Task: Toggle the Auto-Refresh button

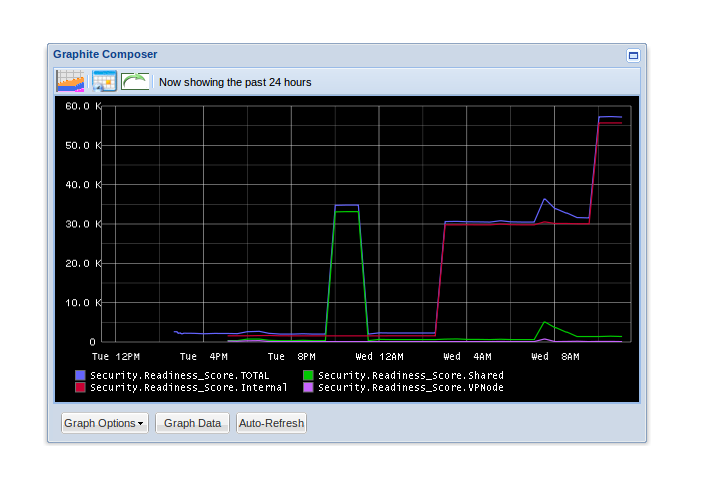Action: coord(271,423)
